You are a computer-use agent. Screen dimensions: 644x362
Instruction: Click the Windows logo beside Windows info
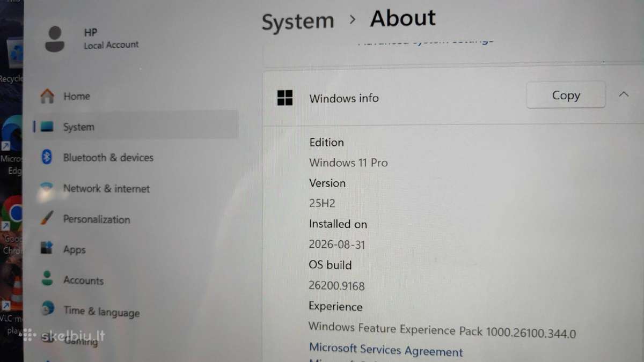285,98
